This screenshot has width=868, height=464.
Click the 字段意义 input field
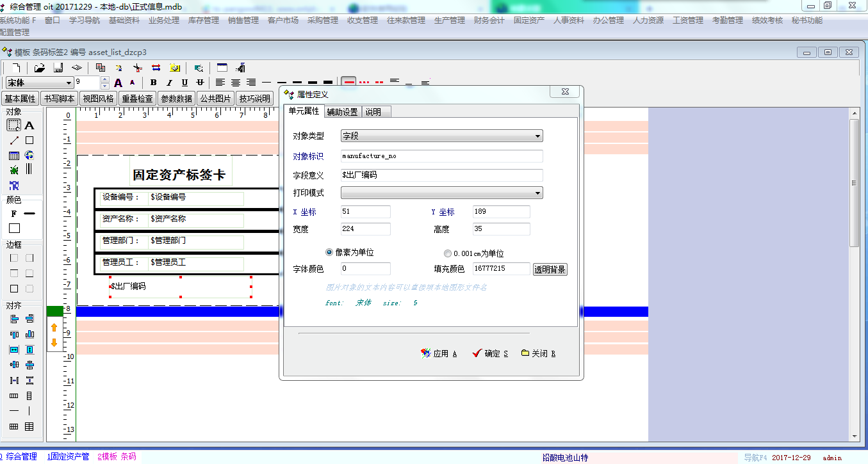(442, 175)
